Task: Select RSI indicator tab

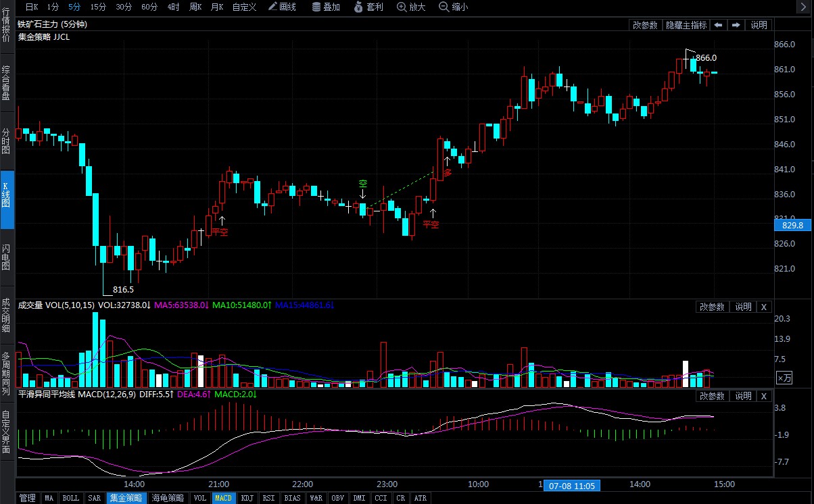Action: (x=269, y=498)
